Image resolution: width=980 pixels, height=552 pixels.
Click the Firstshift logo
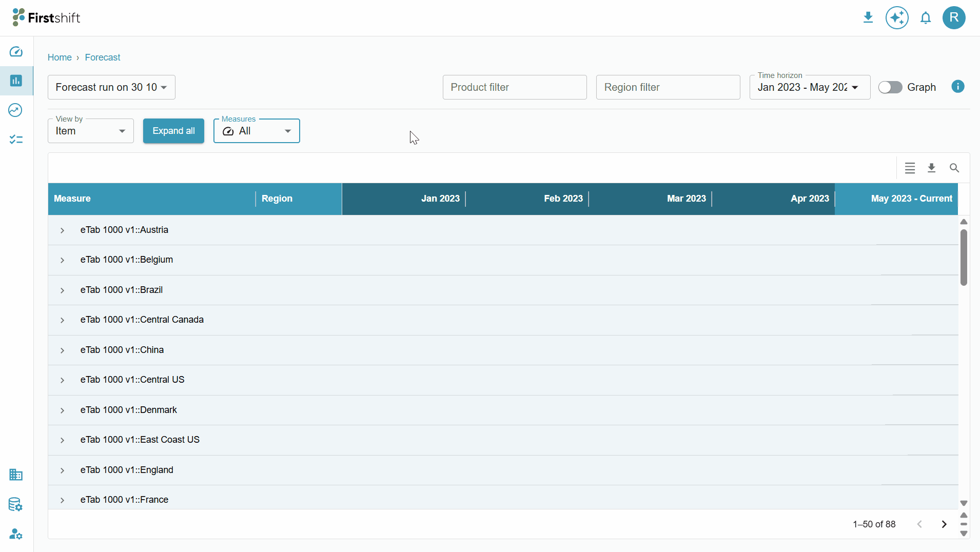click(x=46, y=17)
